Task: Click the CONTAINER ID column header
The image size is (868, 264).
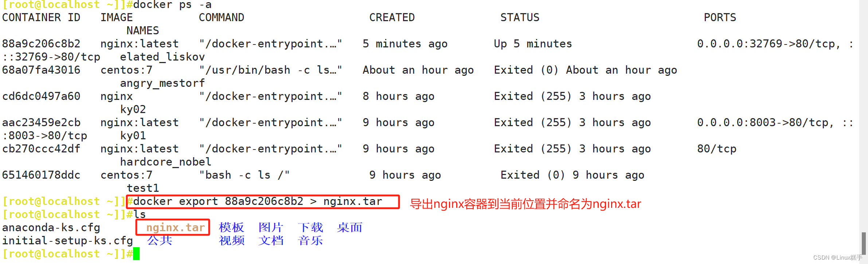Action: (x=41, y=18)
